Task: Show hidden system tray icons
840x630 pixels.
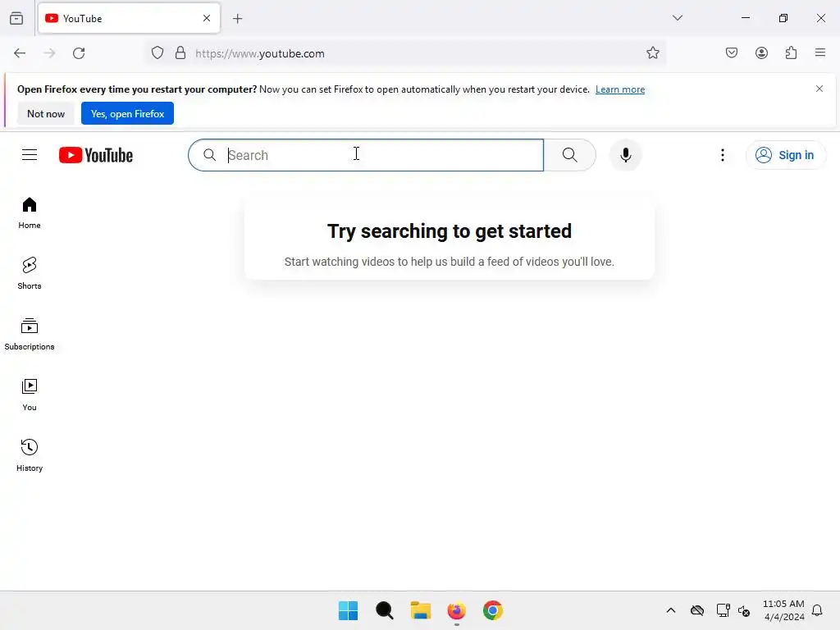Action: click(x=671, y=610)
